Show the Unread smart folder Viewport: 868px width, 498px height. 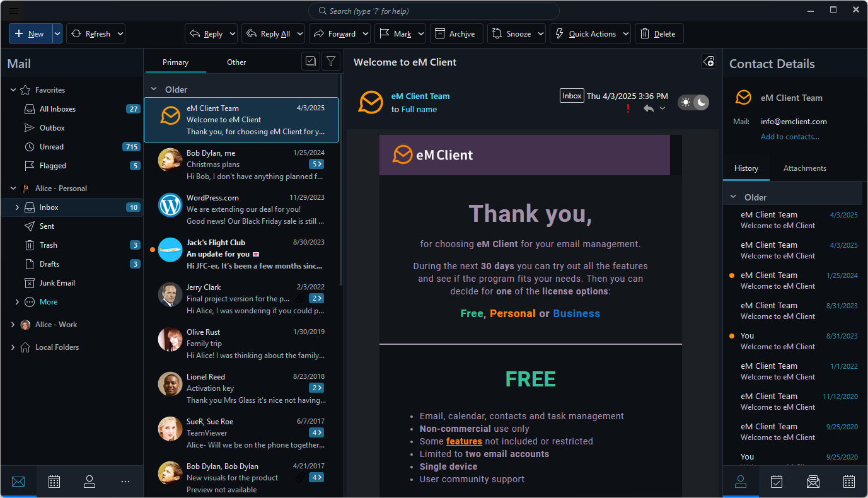click(x=72, y=147)
